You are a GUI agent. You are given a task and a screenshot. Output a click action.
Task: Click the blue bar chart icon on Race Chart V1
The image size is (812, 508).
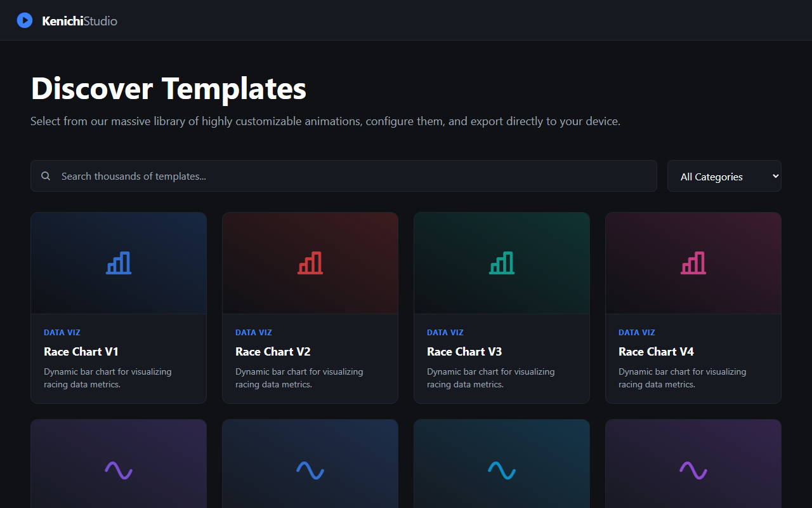click(x=118, y=262)
